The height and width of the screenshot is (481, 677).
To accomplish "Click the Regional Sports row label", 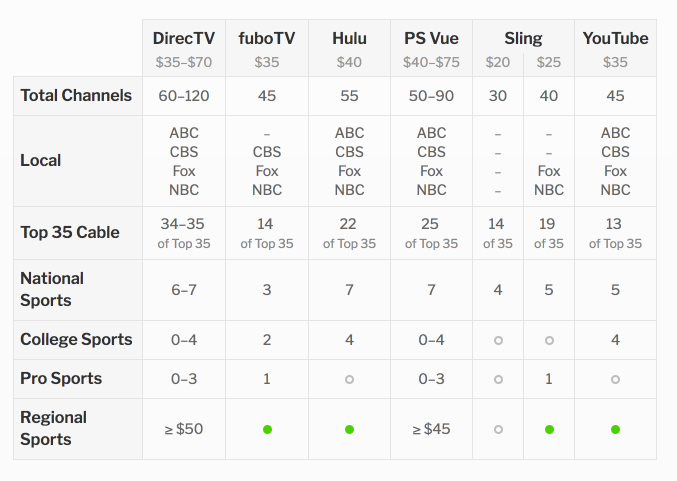I will point(54,428).
